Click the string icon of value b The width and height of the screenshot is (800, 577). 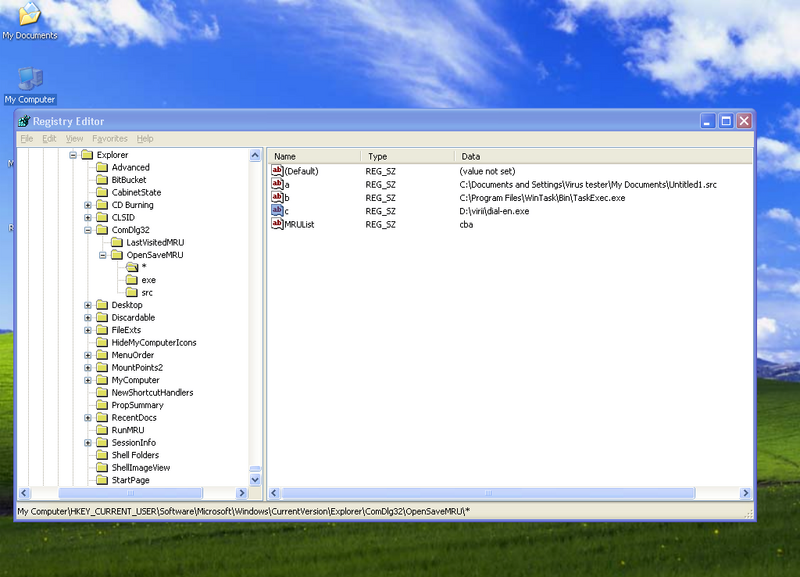click(277, 197)
